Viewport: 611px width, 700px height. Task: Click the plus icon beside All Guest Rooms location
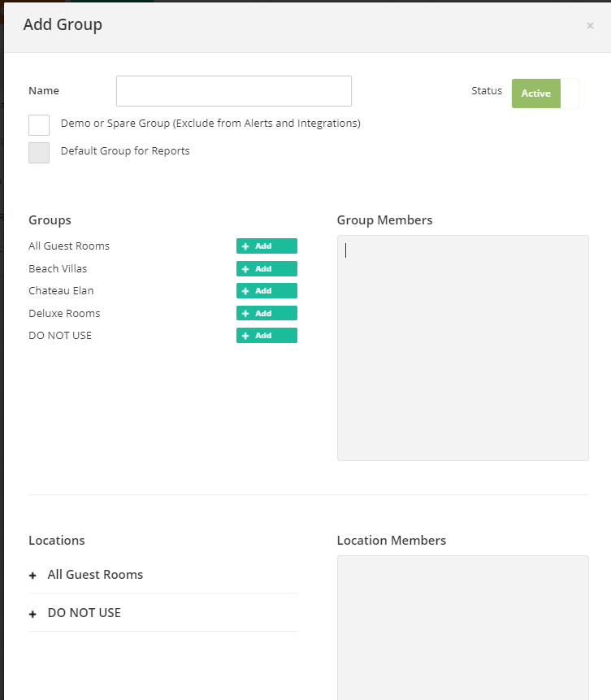point(32,575)
